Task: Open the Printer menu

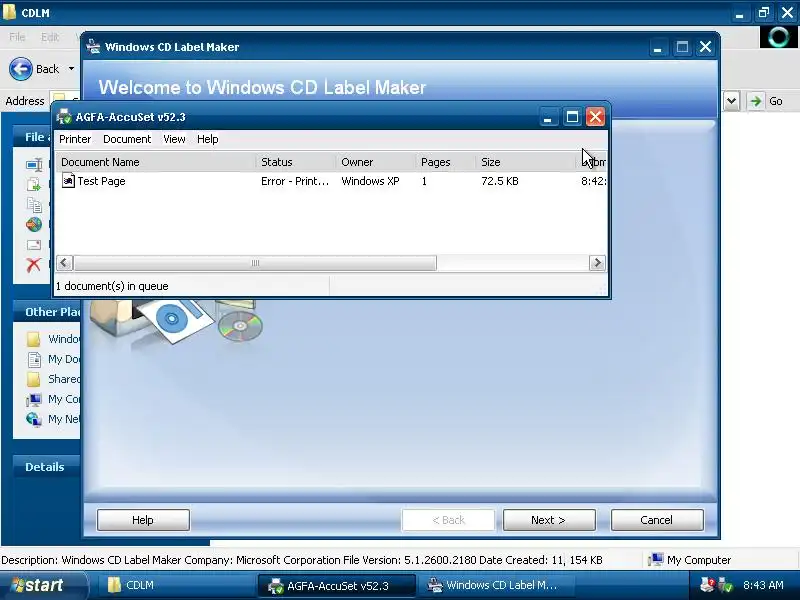Action: 75,139
